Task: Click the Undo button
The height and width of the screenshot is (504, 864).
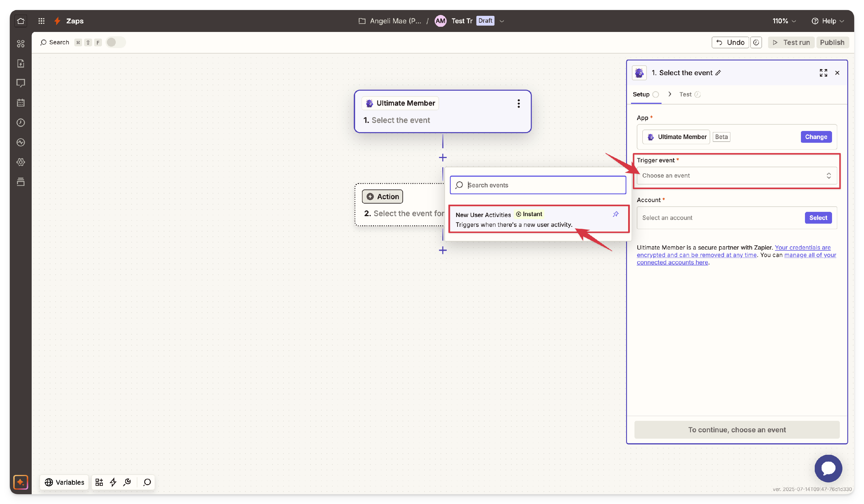Action: pos(730,43)
